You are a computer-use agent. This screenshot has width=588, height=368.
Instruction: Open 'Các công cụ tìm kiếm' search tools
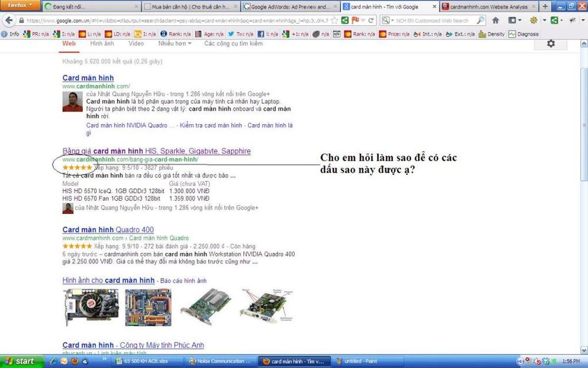233,44
